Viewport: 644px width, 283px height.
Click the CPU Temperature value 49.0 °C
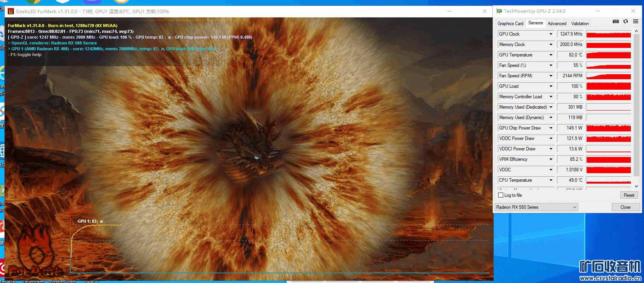click(571, 180)
